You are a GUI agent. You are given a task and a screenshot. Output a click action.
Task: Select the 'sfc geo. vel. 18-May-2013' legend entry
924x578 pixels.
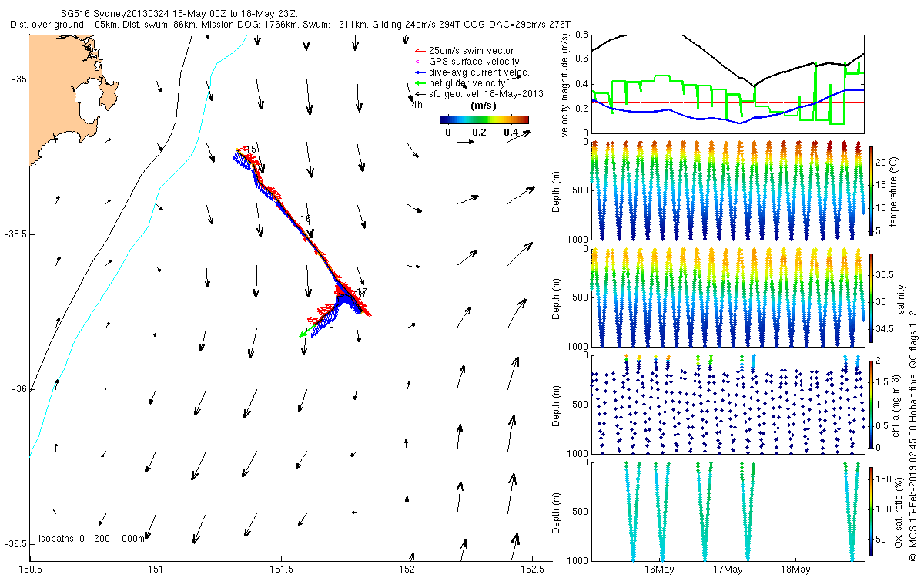(x=486, y=93)
